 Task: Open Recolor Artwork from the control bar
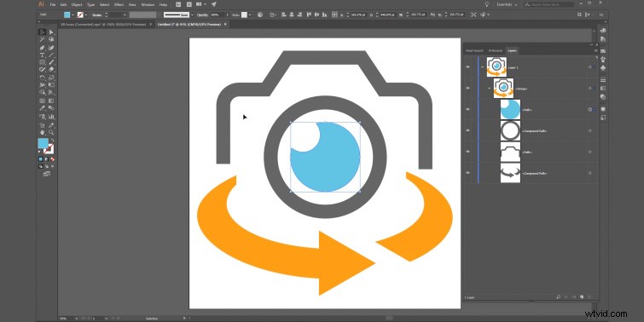(x=260, y=14)
